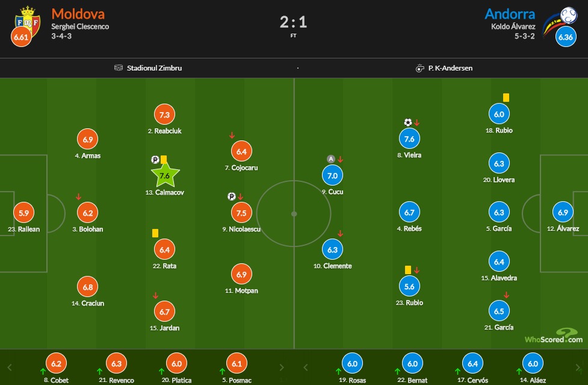This screenshot has width=588, height=385.
Task: Click the assist badge above Cucu
Action: (x=331, y=159)
